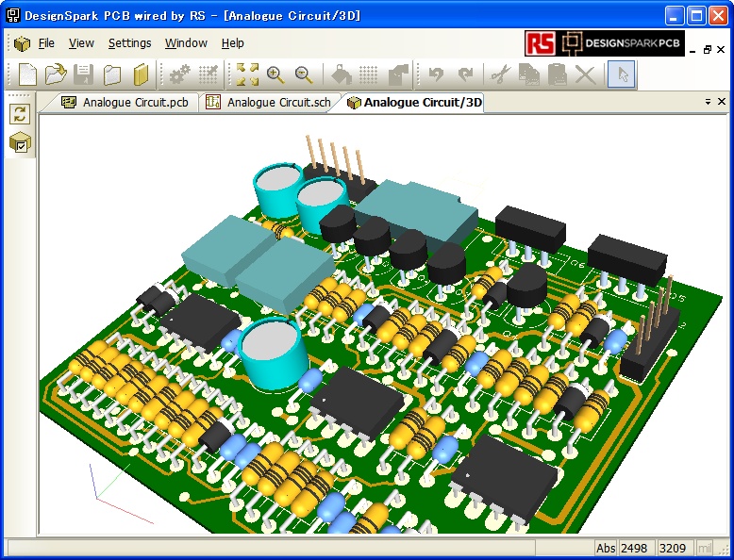Open the project folder icon
Screen dimensions: 734x560
point(112,74)
